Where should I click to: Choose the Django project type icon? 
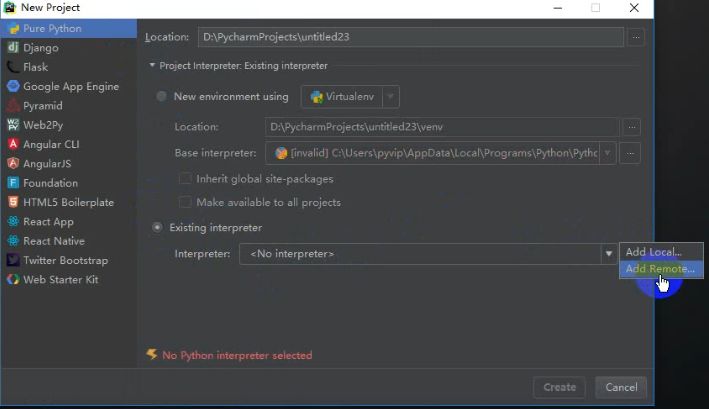[x=13, y=47]
